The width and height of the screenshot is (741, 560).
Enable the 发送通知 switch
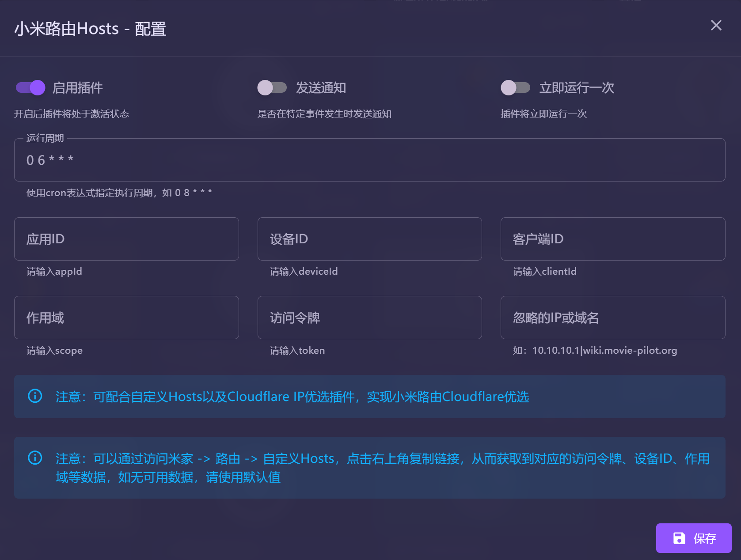[272, 87]
